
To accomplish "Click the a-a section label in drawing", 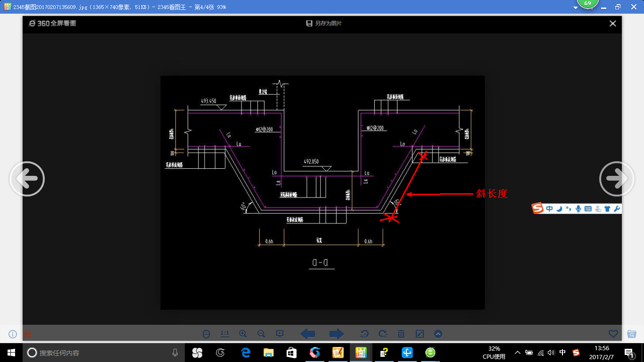I will (321, 262).
